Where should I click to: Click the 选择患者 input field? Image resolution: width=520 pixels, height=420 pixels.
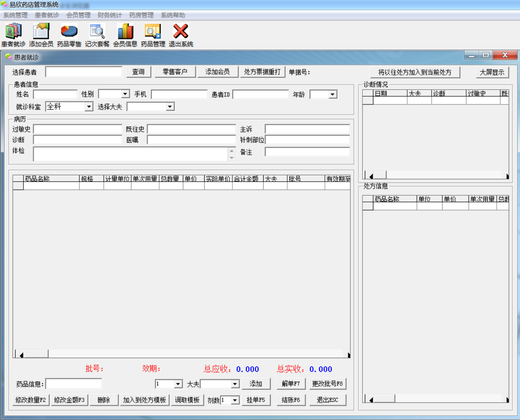click(x=84, y=72)
